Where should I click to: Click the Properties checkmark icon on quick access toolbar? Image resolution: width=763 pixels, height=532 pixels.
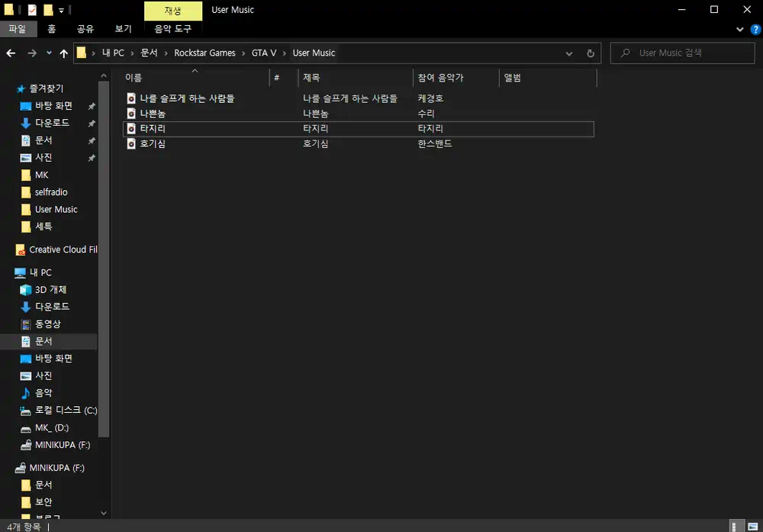pyautogui.click(x=31, y=9)
